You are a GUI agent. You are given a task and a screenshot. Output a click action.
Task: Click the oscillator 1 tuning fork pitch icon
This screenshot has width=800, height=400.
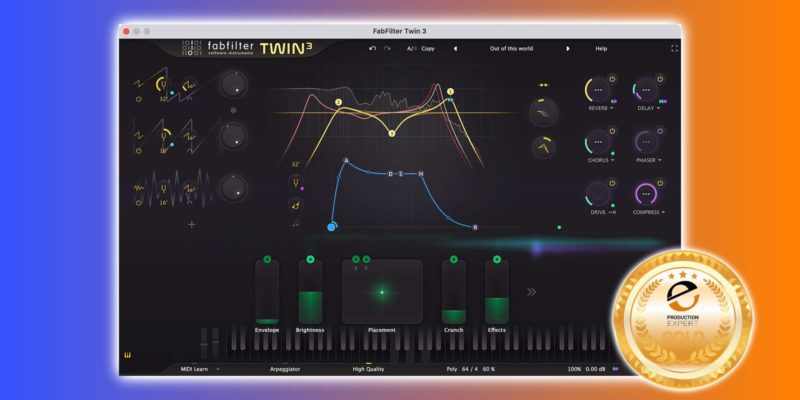point(162,84)
